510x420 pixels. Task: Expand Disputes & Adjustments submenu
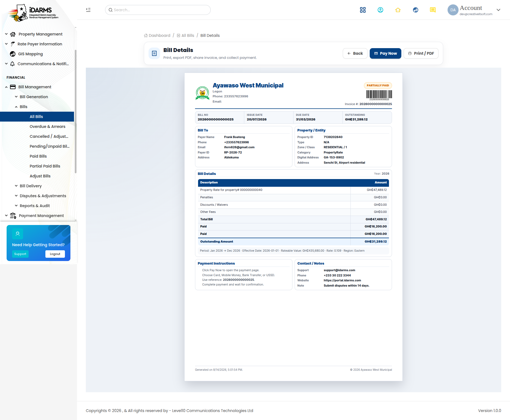coord(16,196)
